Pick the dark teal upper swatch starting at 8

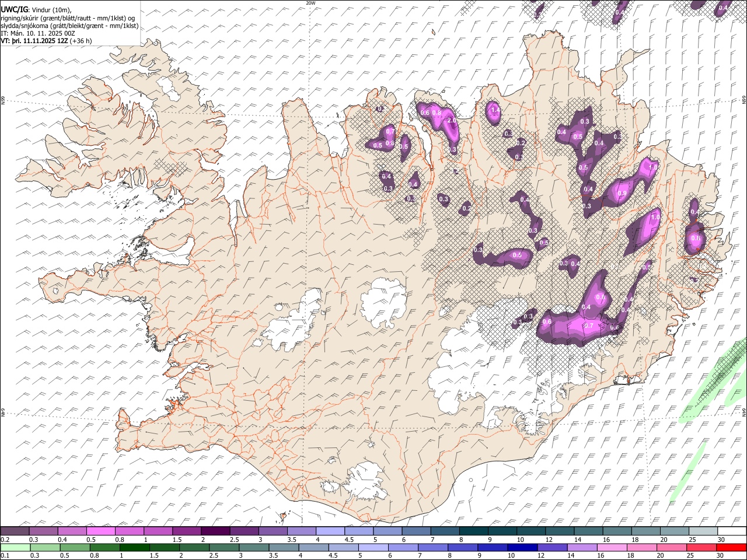(x=474, y=531)
